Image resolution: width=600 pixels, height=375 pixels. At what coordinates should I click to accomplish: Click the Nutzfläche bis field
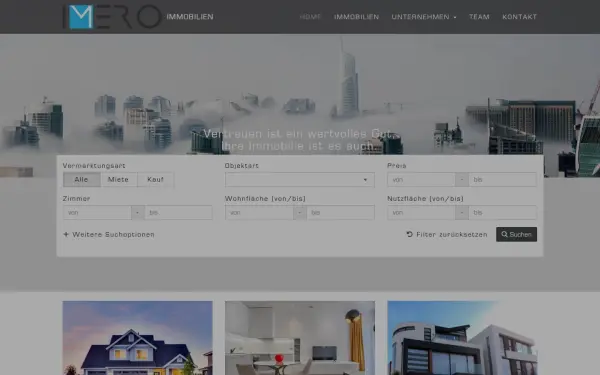pos(502,212)
